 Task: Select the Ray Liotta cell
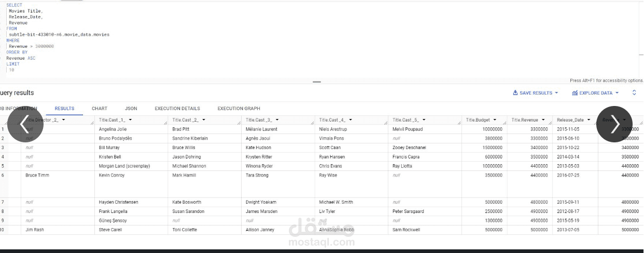pyautogui.click(x=402, y=166)
